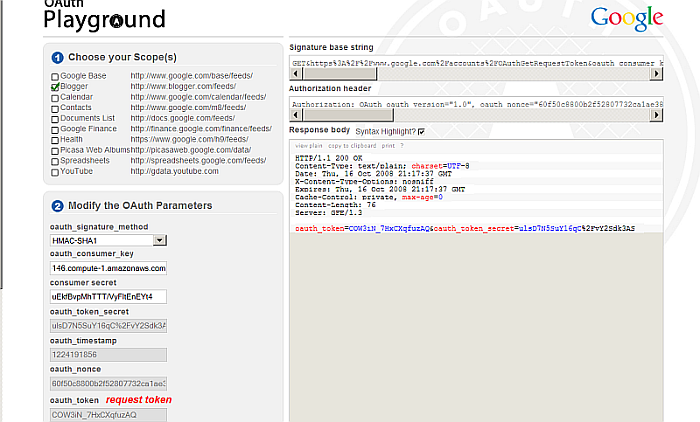Click the question mark help link
This screenshot has height=422, width=700.
pos(402,146)
